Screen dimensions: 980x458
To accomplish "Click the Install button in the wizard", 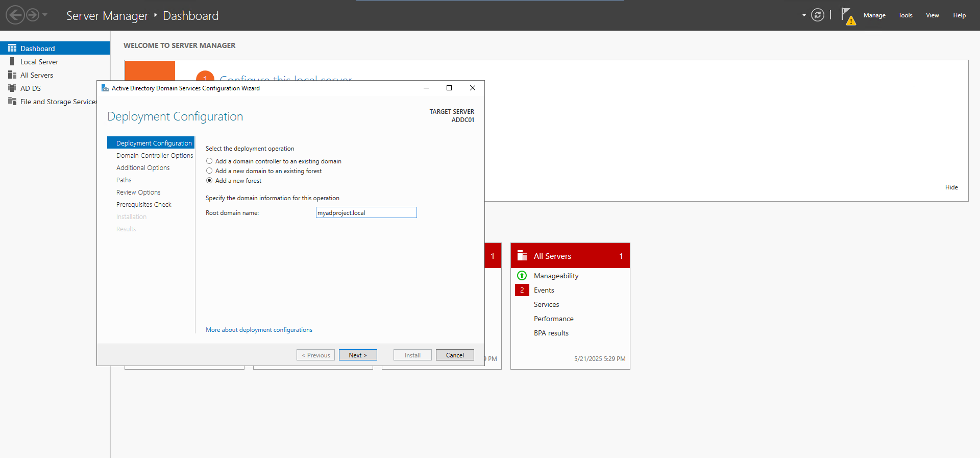I will click(x=412, y=355).
